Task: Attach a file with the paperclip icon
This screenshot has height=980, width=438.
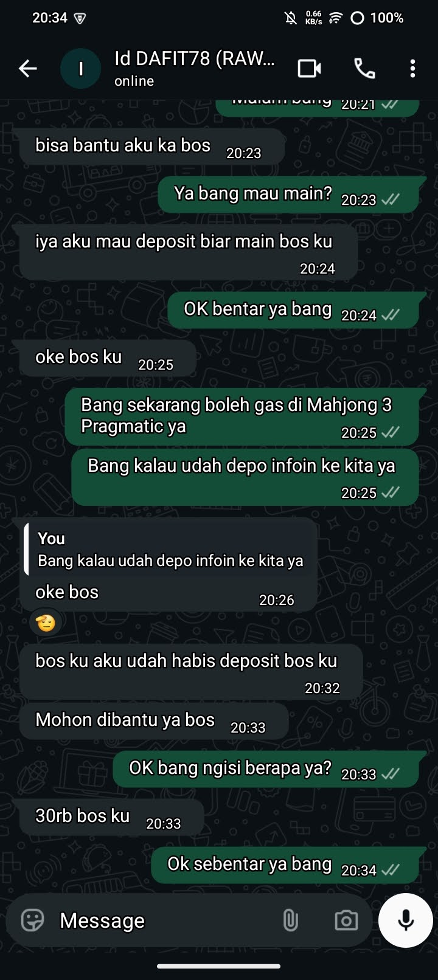Action: (290, 920)
